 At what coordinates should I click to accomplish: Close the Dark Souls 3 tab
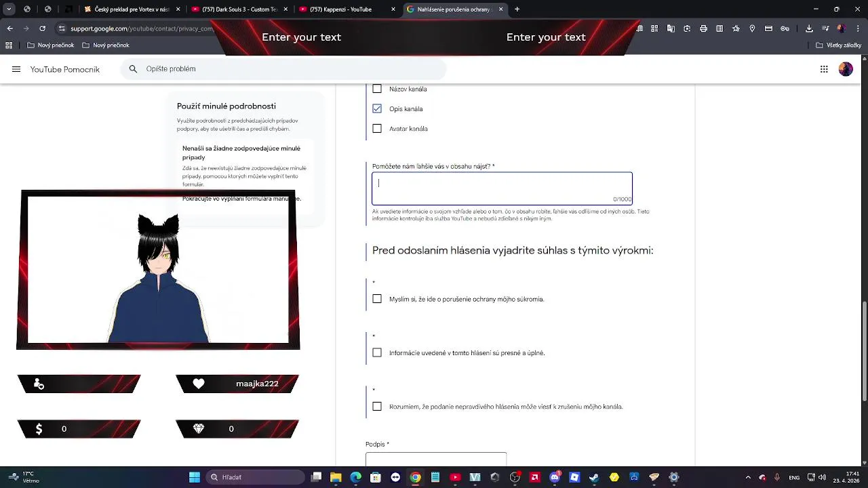285,9
